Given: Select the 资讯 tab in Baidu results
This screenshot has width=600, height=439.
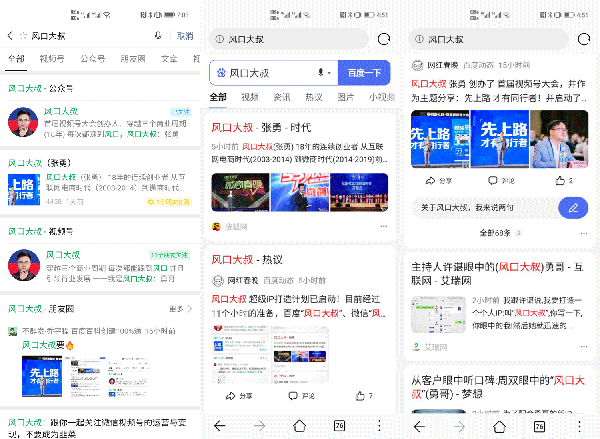Looking at the screenshot, I should 282,97.
